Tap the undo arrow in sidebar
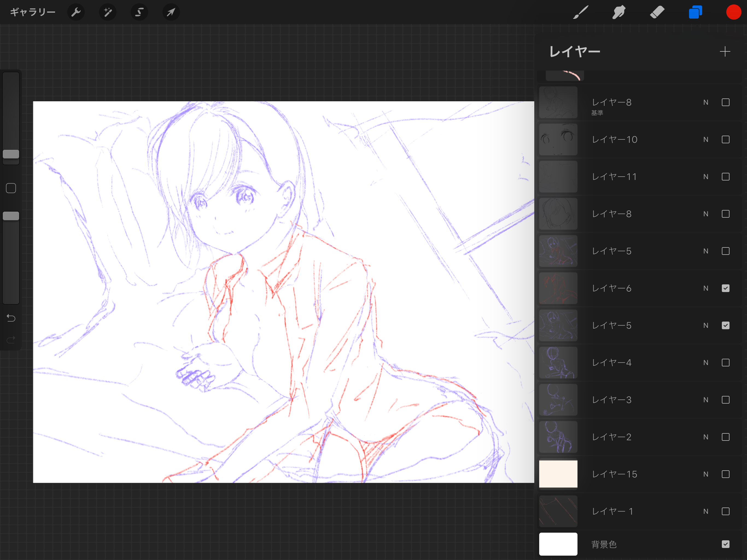The image size is (747, 560). (x=11, y=318)
